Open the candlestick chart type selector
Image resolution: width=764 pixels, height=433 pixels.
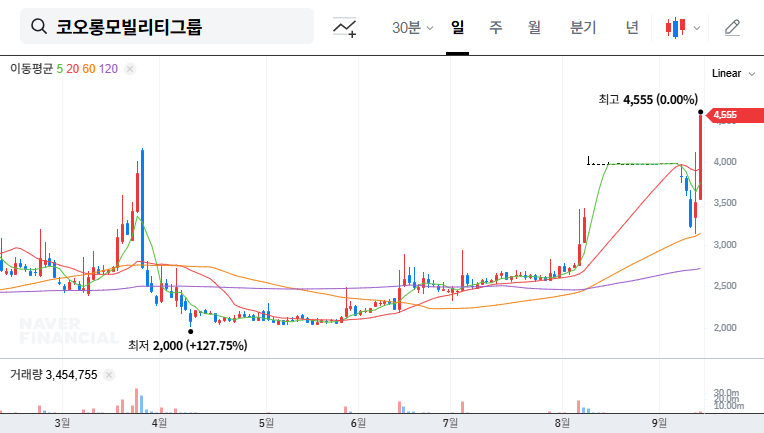[x=676, y=28]
